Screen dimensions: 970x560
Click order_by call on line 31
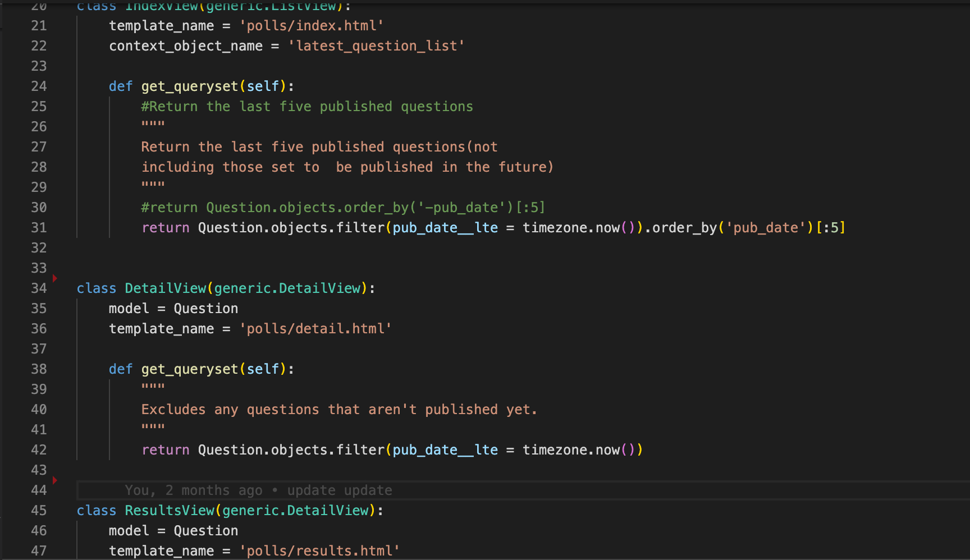[685, 228]
